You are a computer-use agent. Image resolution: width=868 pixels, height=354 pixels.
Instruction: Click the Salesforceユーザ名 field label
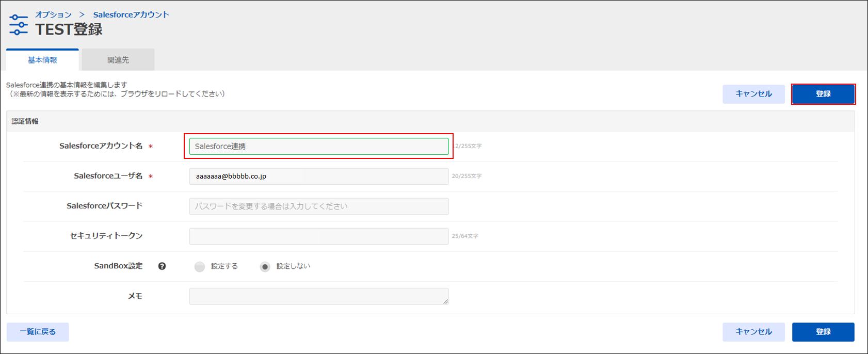[108, 176]
